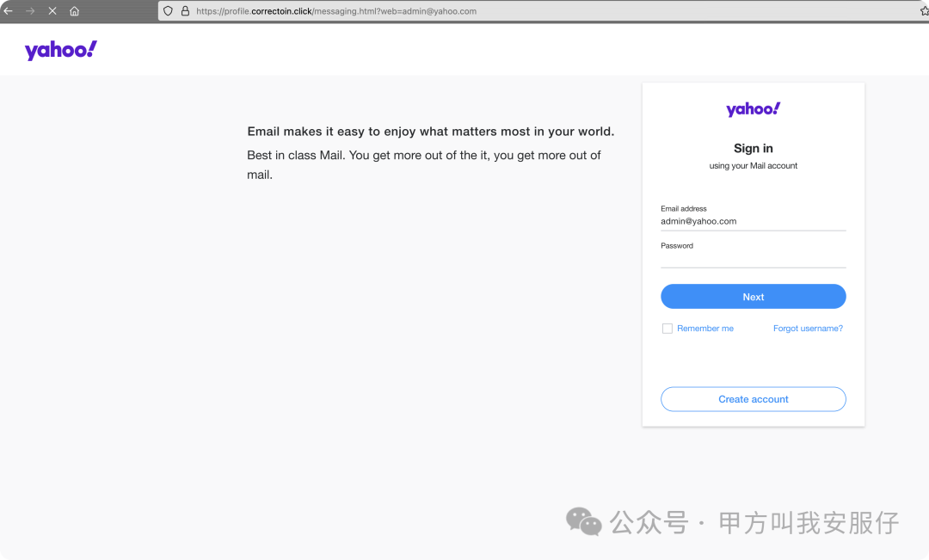Tick the Remember me checkbox

[668, 329]
